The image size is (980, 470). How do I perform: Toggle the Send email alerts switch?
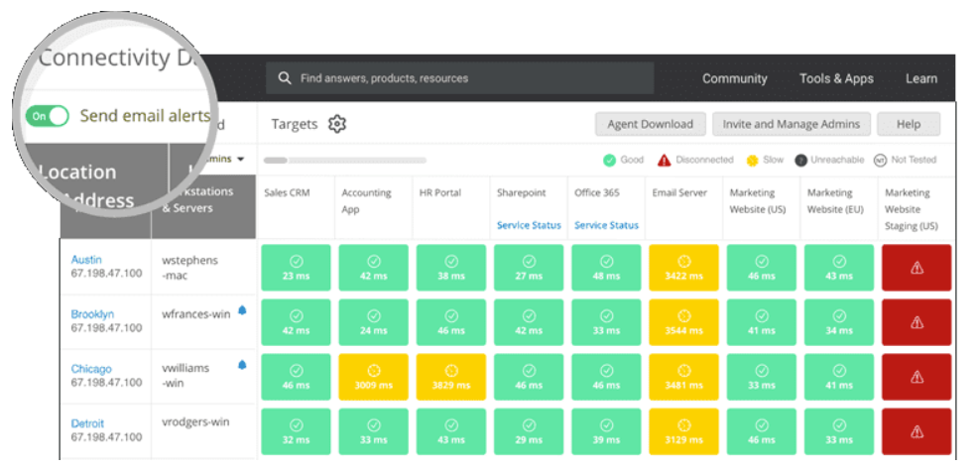point(47,116)
